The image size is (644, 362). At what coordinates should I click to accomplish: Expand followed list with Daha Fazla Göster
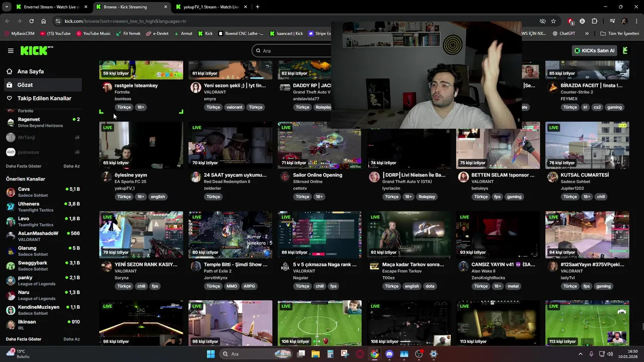point(24,166)
